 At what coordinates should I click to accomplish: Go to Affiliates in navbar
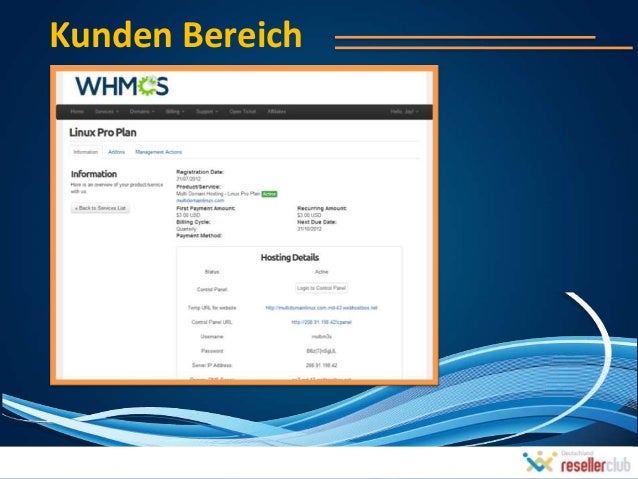click(277, 112)
